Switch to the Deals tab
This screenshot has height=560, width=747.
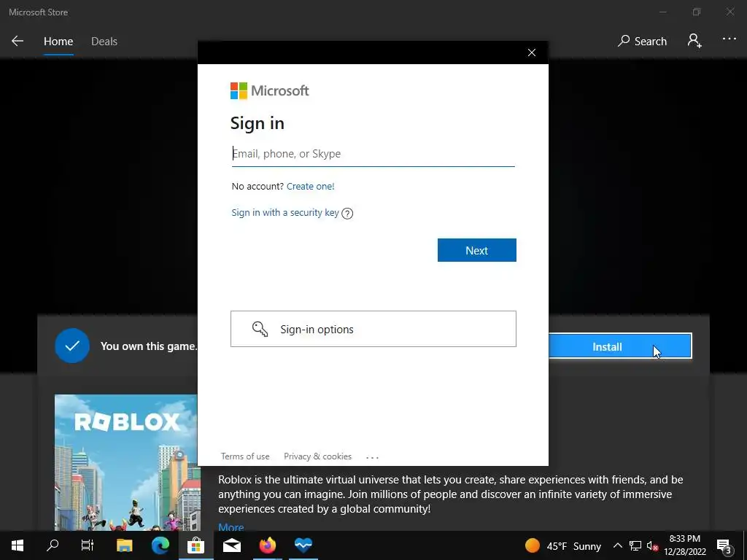[x=104, y=41]
